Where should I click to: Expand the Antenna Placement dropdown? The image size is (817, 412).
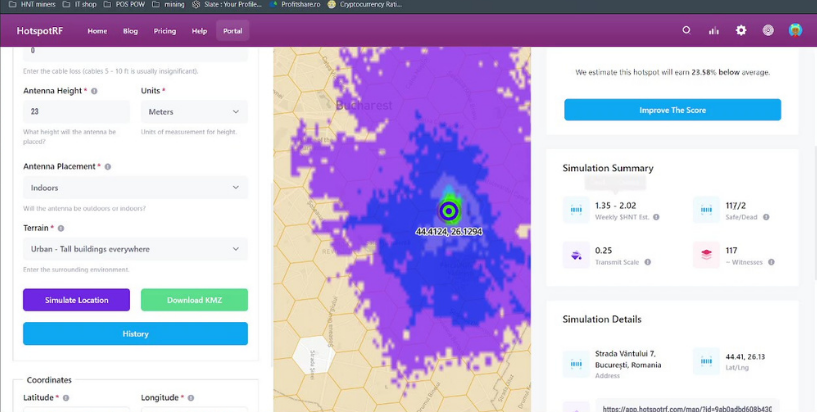click(135, 187)
